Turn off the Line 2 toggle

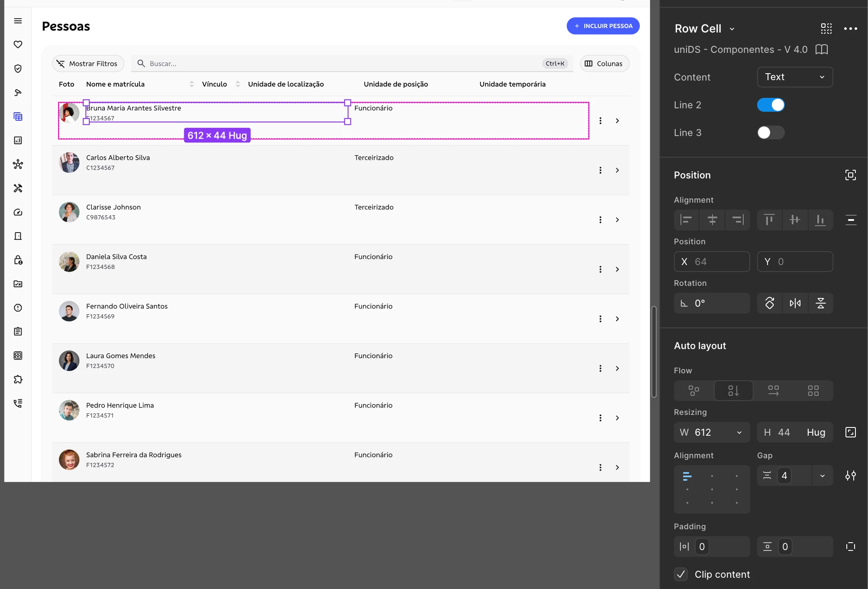771,105
